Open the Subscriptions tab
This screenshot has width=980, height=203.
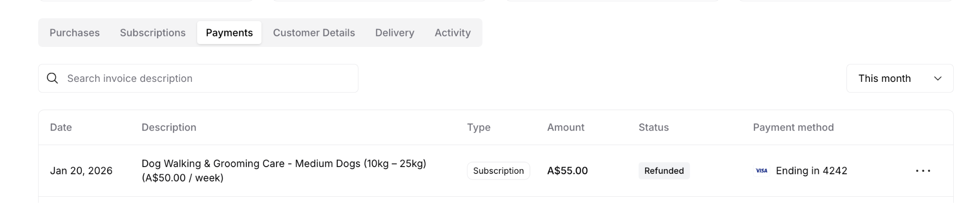(x=153, y=33)
